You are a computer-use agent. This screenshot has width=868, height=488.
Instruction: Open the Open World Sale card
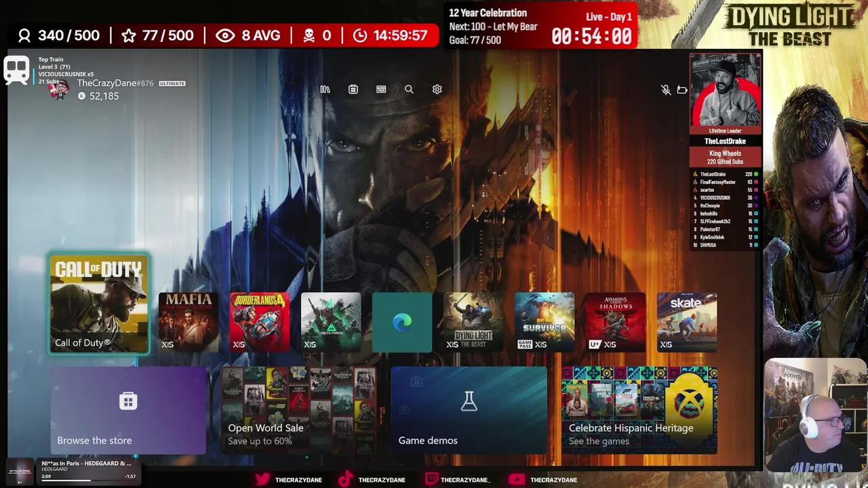[299, 410]
